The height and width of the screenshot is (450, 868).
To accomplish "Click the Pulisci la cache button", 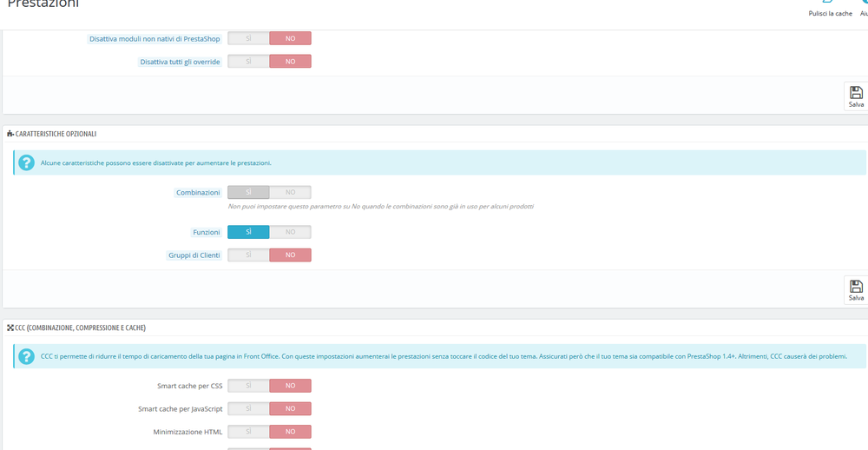I will [830, 9].
